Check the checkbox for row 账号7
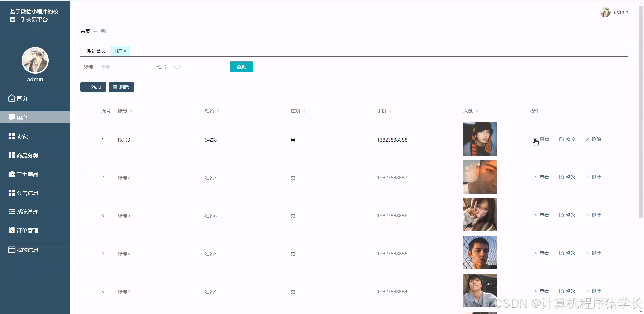Viewport: 644px width, 314px height. point(87,178)
